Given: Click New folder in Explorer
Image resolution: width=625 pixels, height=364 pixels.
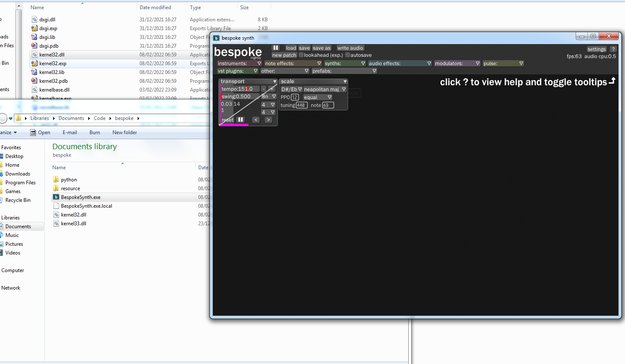Looking at the screenshot, I should [x=124, y=132].
